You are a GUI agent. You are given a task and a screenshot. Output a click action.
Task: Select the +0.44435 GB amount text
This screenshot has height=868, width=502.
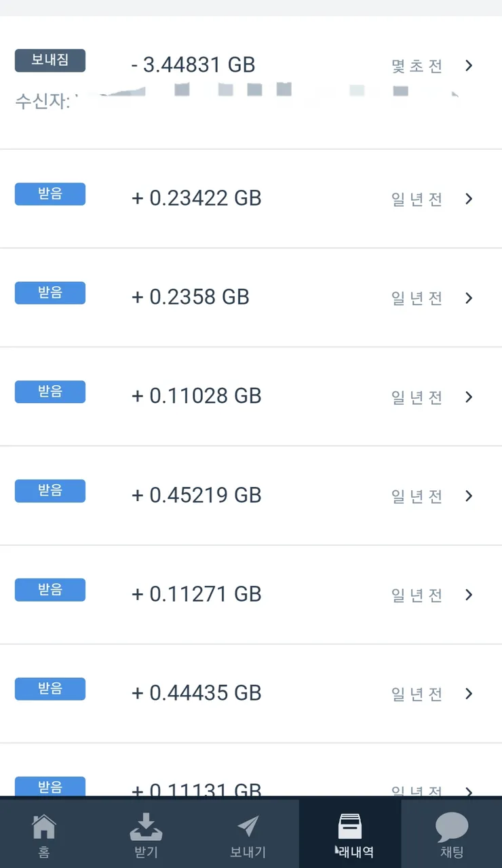[197, 693]
